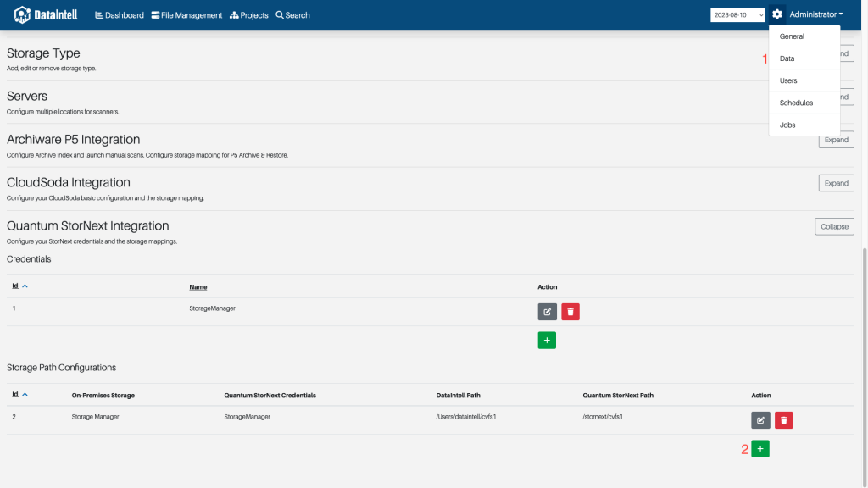This screenshot has width=868, height=488.
Task: Select Jobs from settings menu
Action: (804, 125)
